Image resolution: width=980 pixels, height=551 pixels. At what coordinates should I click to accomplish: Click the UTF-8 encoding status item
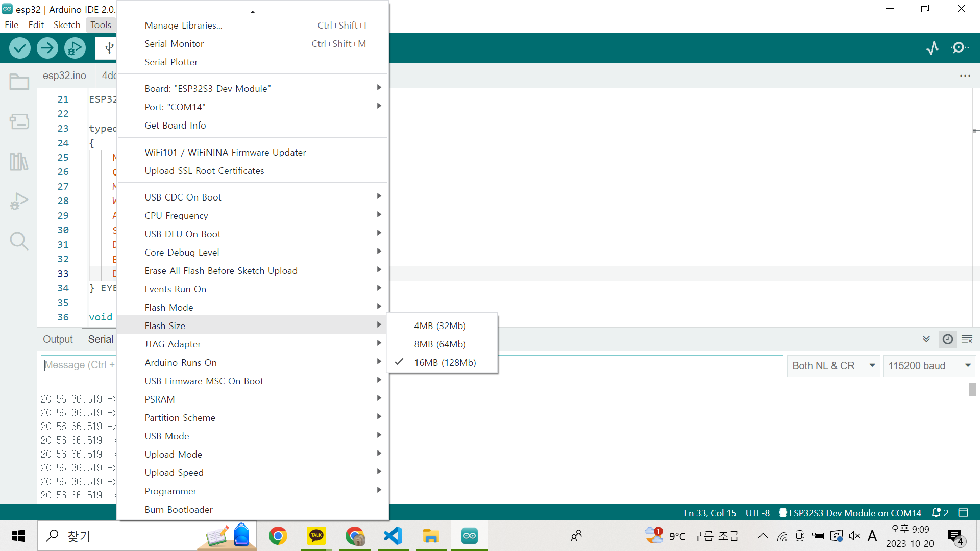coord(757,513)
